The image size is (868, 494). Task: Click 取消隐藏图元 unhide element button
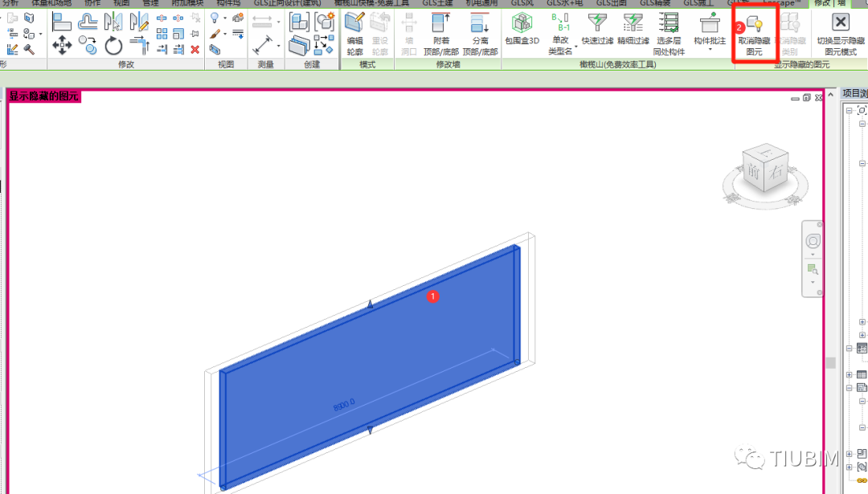(x=754, y=35)
